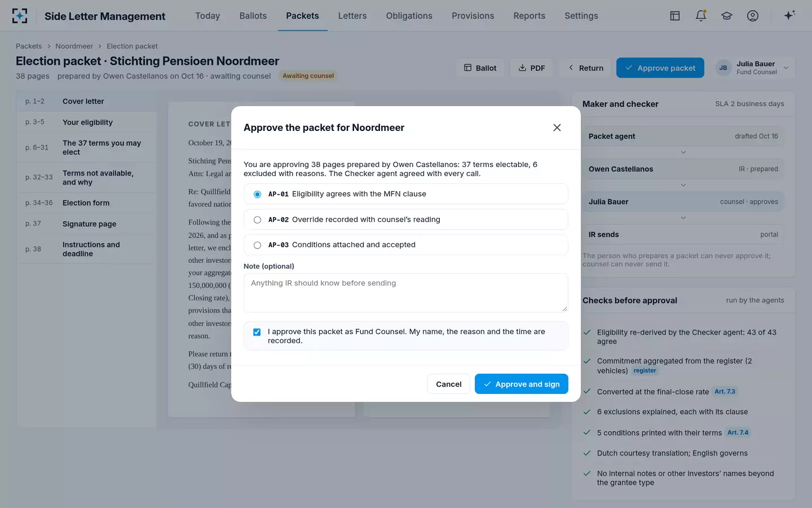Go to the Provisions tab
The image size is (812, 508).
coord(473,16)
